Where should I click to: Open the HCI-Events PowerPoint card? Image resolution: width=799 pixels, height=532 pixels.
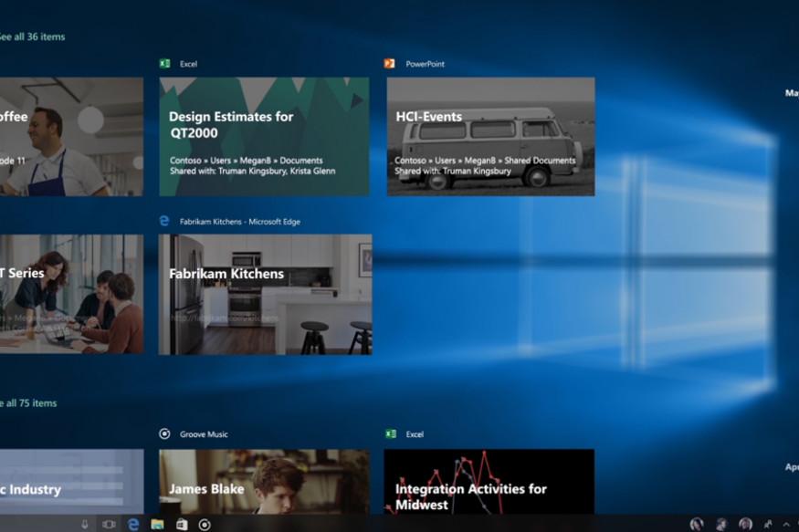point(490,137)
